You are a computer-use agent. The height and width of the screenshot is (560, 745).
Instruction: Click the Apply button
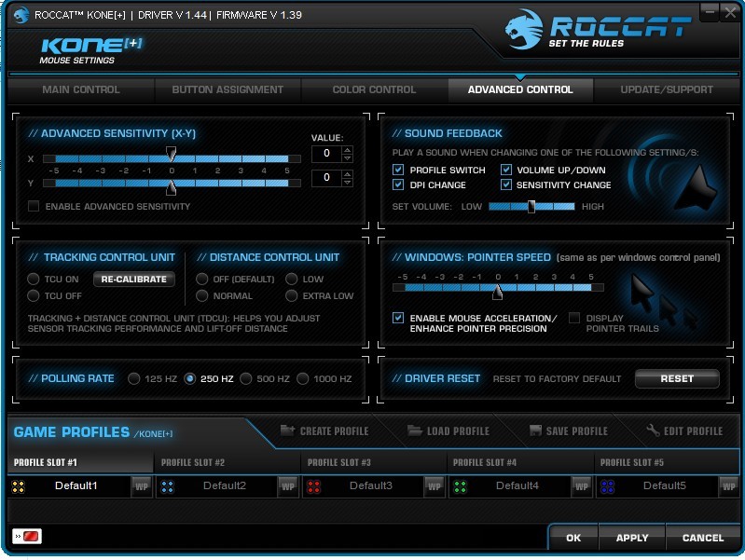pos(632,538)
